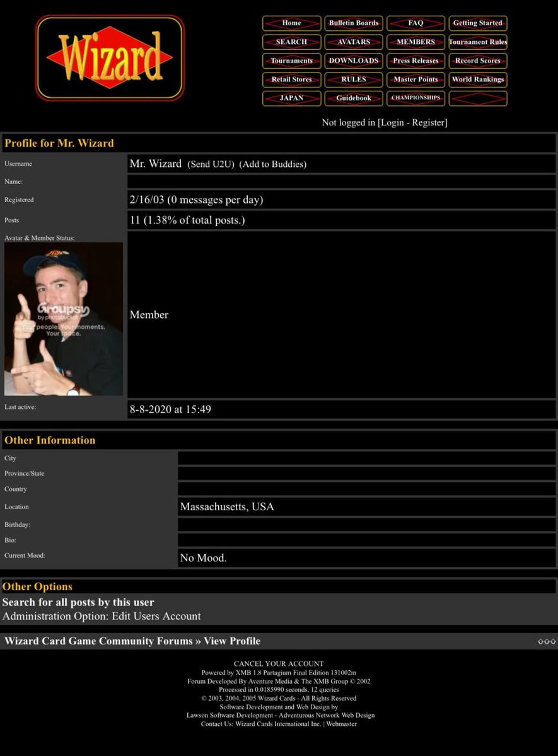Open Getting Started page

coord(478,23)
